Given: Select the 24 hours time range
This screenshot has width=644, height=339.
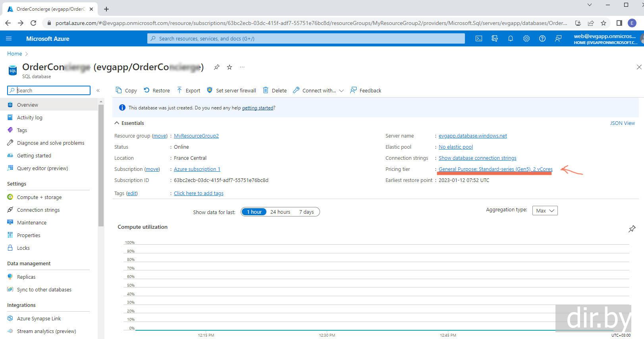Looking at the screenshot, I should coord(280,212).
